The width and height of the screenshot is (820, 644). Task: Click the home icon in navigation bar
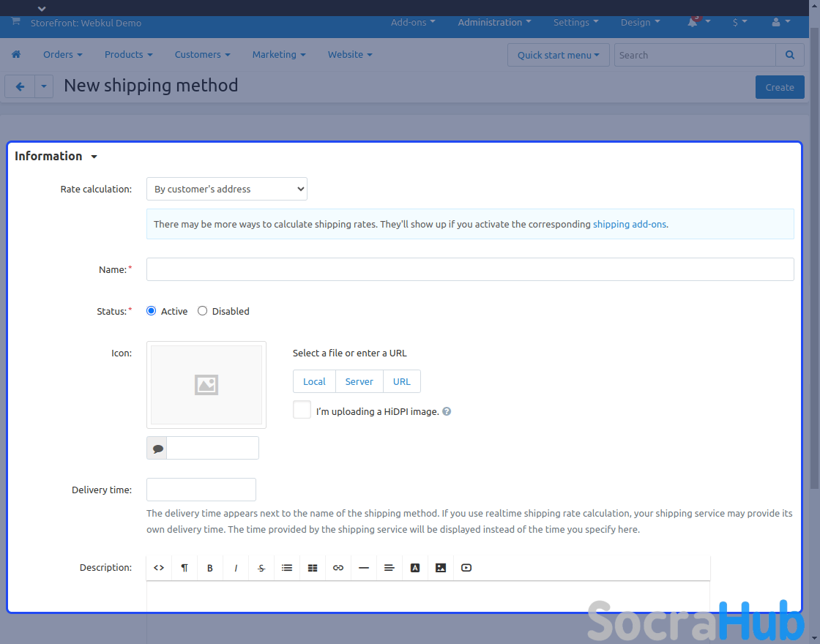tap(16, 55)
